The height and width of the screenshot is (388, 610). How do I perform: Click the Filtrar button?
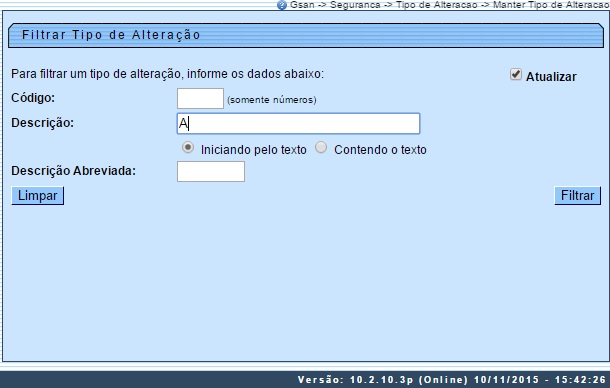pos(577,195)
